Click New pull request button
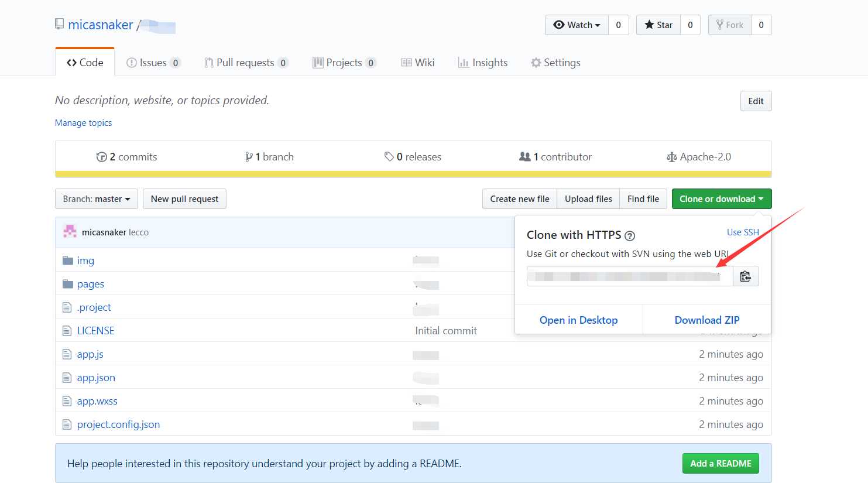This screenshot has width=868, height=483. [x=184, y=199]
